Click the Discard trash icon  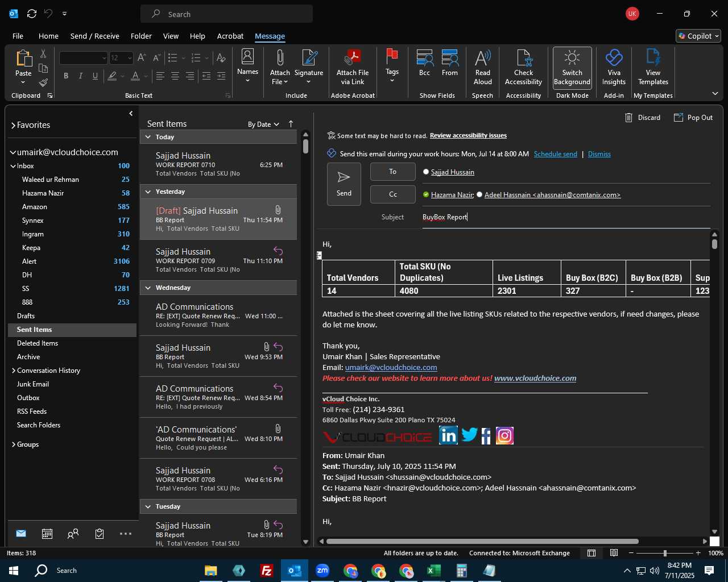(629, 118)
